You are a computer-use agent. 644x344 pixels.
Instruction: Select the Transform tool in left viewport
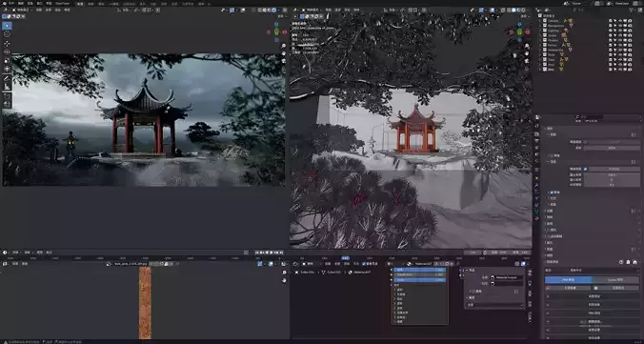(x=7, y=69)
